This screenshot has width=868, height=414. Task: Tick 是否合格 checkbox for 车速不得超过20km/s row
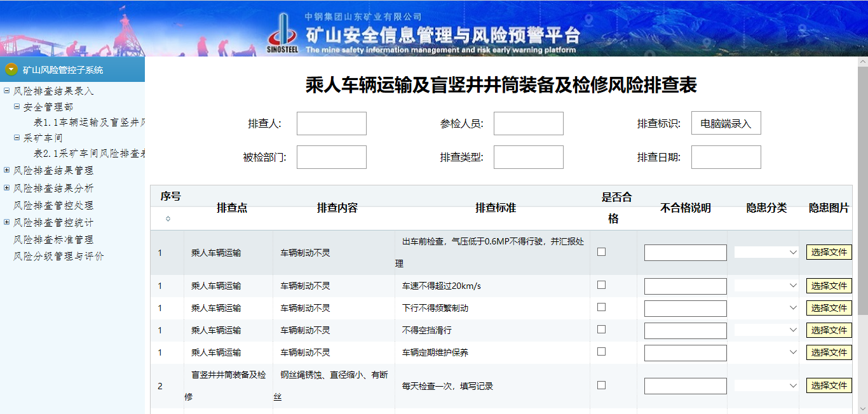(601, 285)
